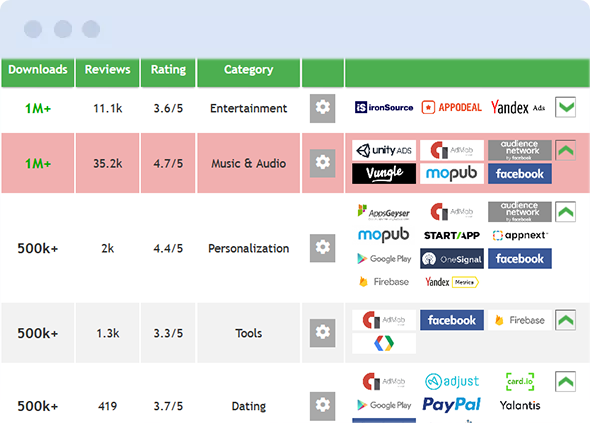Image resolution: width=590 pixels, height=423 pixels.
Task: Select the OneSignal logo
Action: pos(452,259)
